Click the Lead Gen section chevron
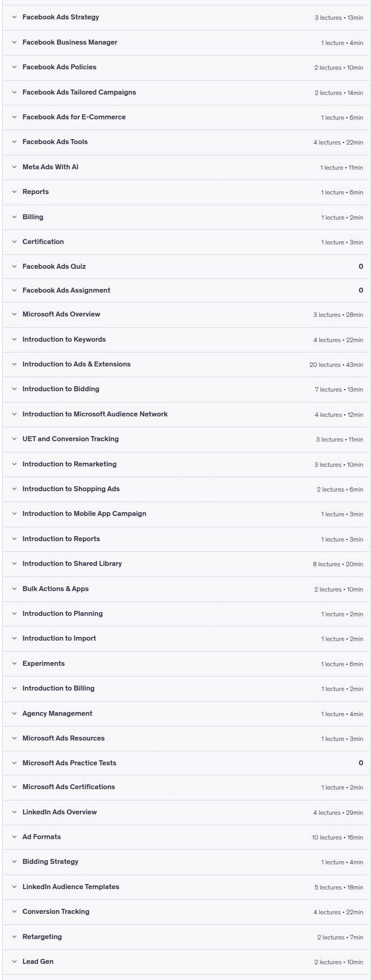Image resolution: width=371 pixels, height=980 pixels. 14,962
